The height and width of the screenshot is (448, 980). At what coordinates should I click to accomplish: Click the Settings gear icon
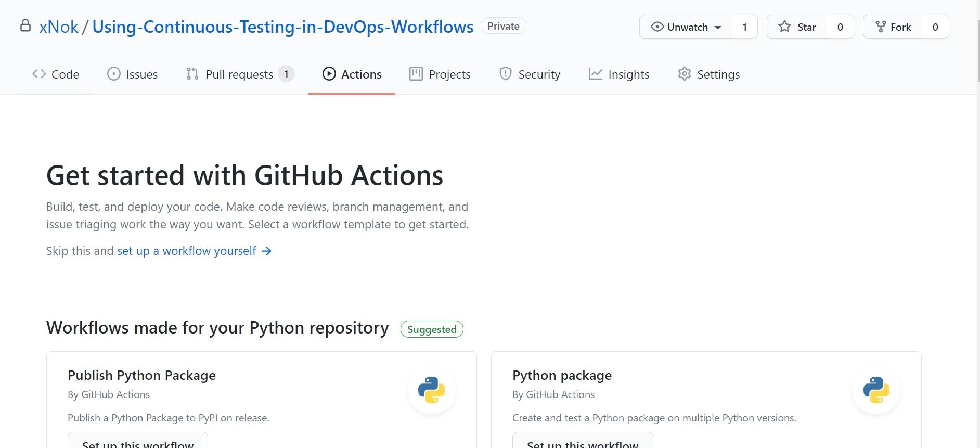coord(684,74)
